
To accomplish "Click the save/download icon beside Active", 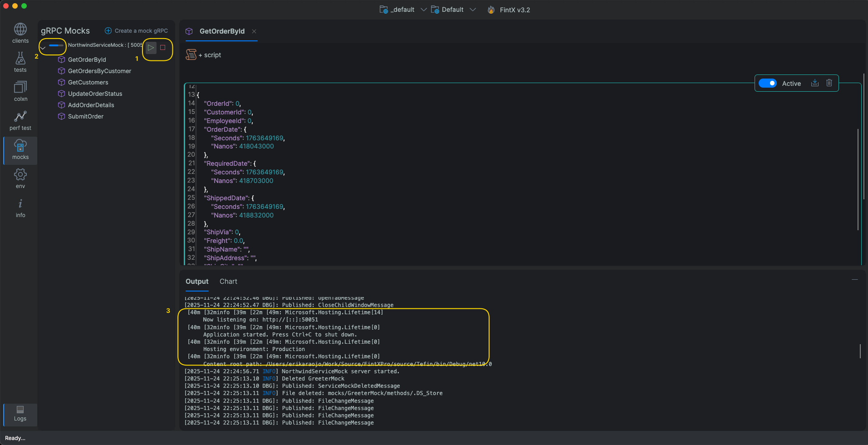I will (815, 83).
